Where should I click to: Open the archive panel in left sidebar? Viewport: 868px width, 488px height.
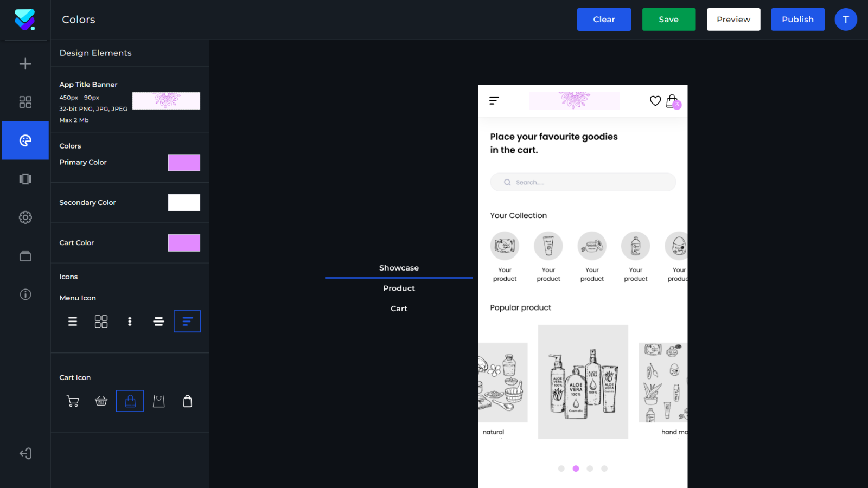(25, 255)
